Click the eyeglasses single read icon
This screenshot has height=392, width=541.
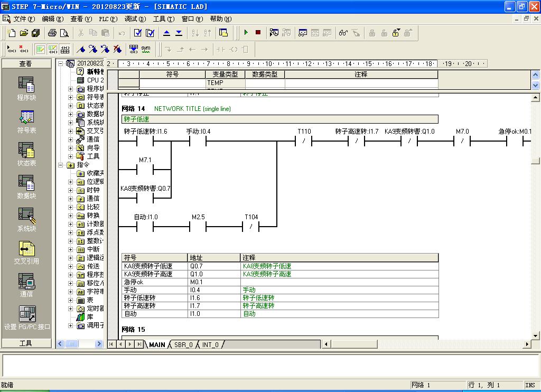pos(343,33)
